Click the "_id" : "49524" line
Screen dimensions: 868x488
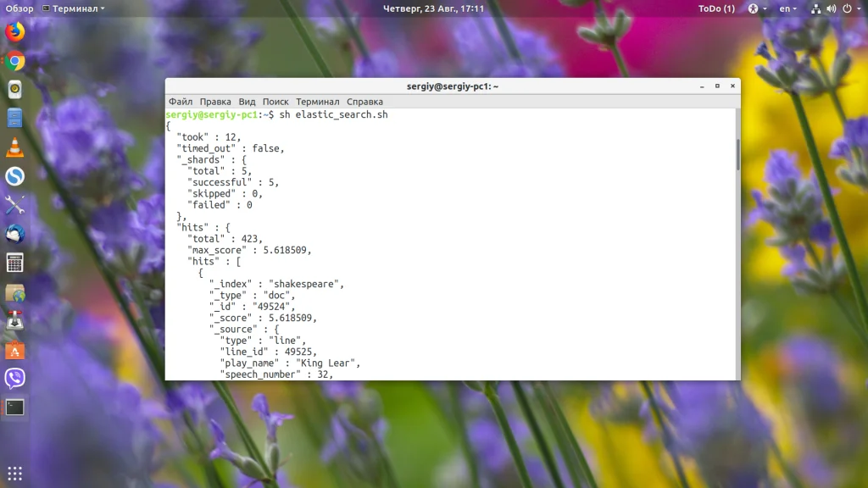point(253,307)
